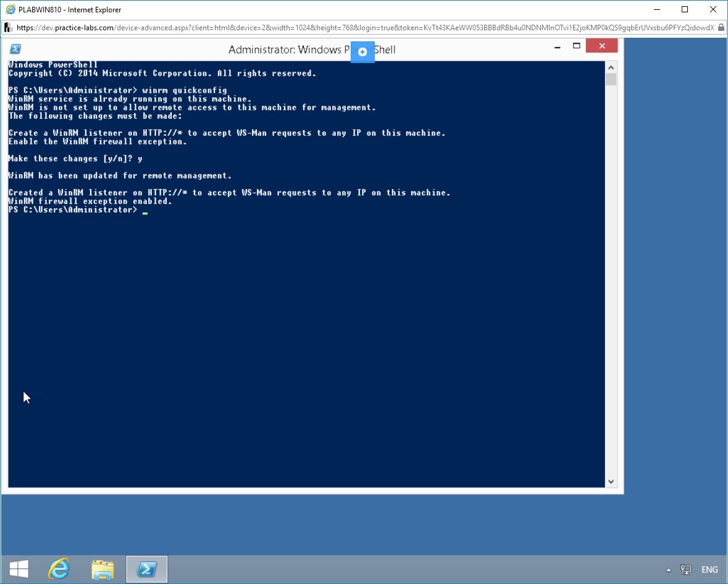
Task: Click 'WinRM service is already running' line
Action: (130, 99)
